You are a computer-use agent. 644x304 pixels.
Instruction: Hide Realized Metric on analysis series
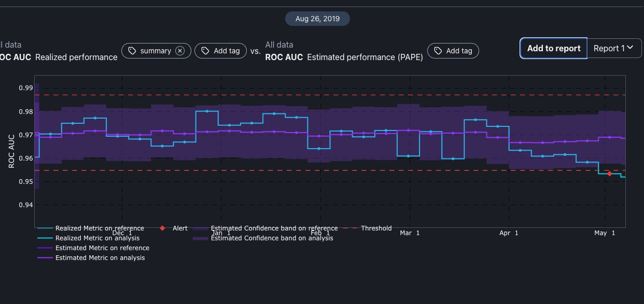[x=97, y=238]
